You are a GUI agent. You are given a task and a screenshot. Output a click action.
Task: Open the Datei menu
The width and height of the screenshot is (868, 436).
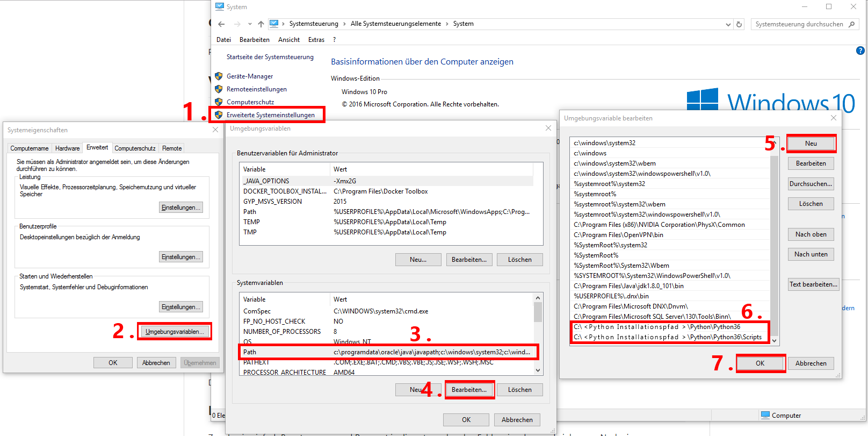click(x=223, y=40)
